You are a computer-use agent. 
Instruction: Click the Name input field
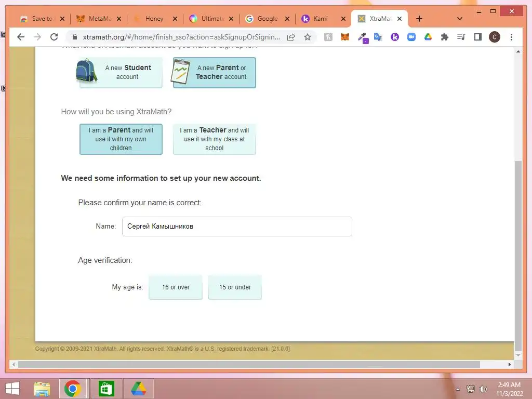237,227
